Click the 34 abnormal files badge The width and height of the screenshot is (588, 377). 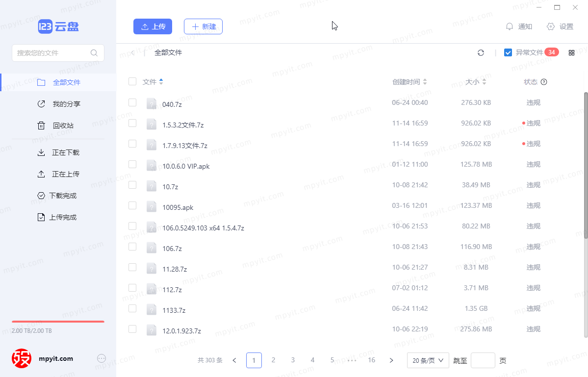coord(552,52)
